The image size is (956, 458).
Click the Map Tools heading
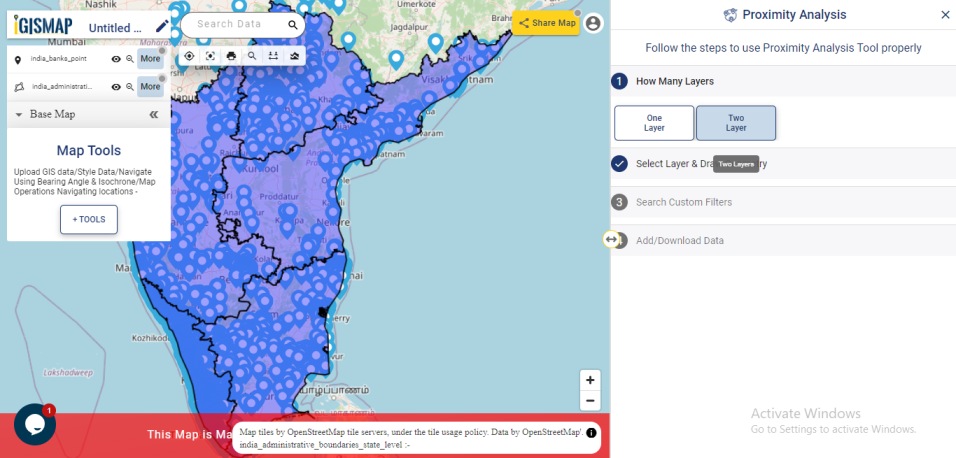coord(89,151)
